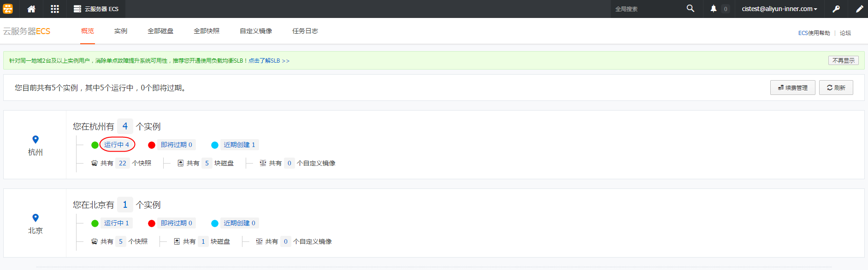868x270 pixels.
Task: Click the Aliyun logo icon
Action: (x=8, y=9)
